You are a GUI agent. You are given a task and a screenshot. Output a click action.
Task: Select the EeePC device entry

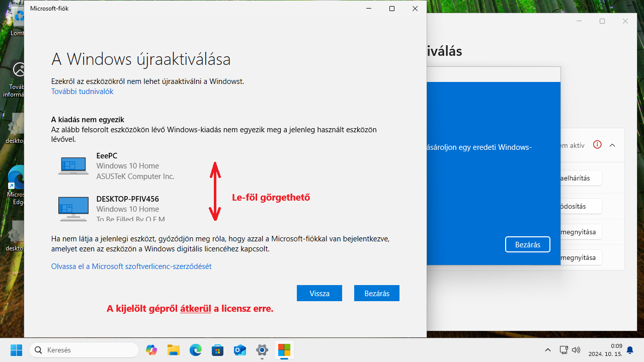point(117,166)
